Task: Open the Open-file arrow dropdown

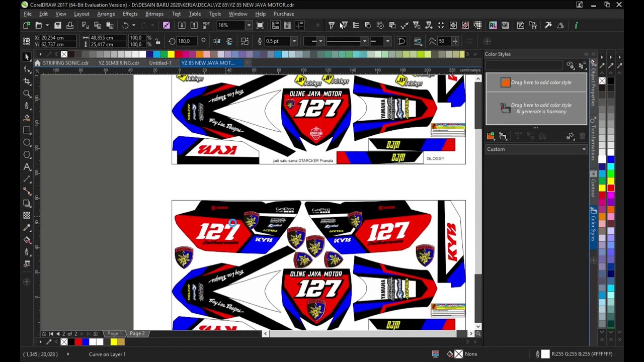Action: point(47,25)
